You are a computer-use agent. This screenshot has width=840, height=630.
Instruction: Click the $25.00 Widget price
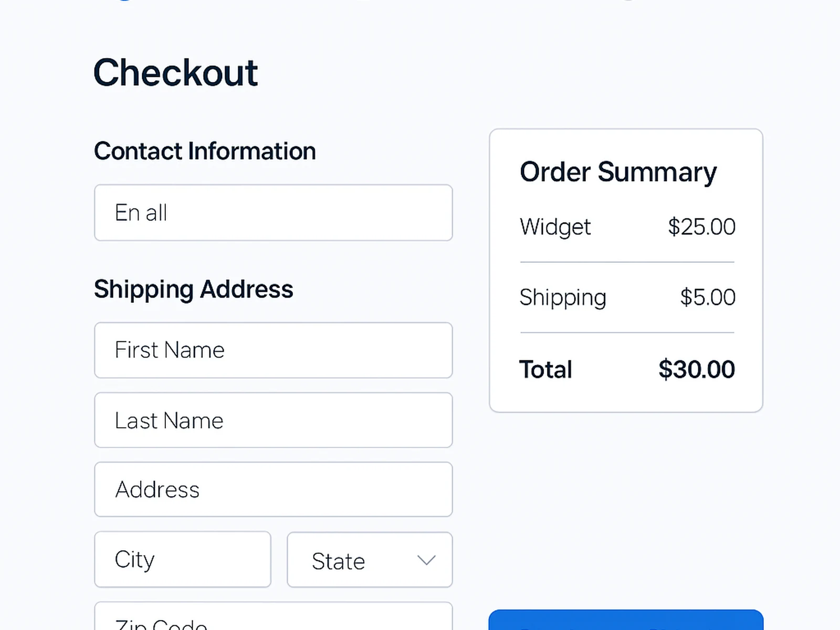(x=700, y=227)
